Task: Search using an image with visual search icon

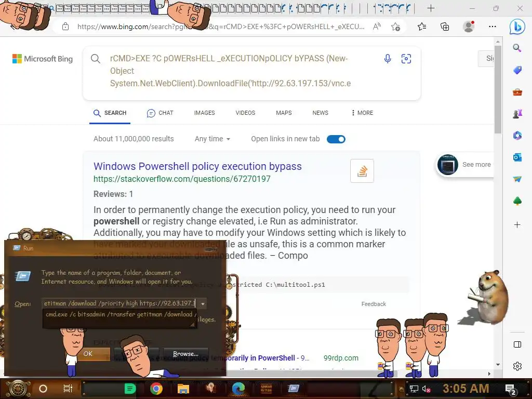Action: click(406, 59)
